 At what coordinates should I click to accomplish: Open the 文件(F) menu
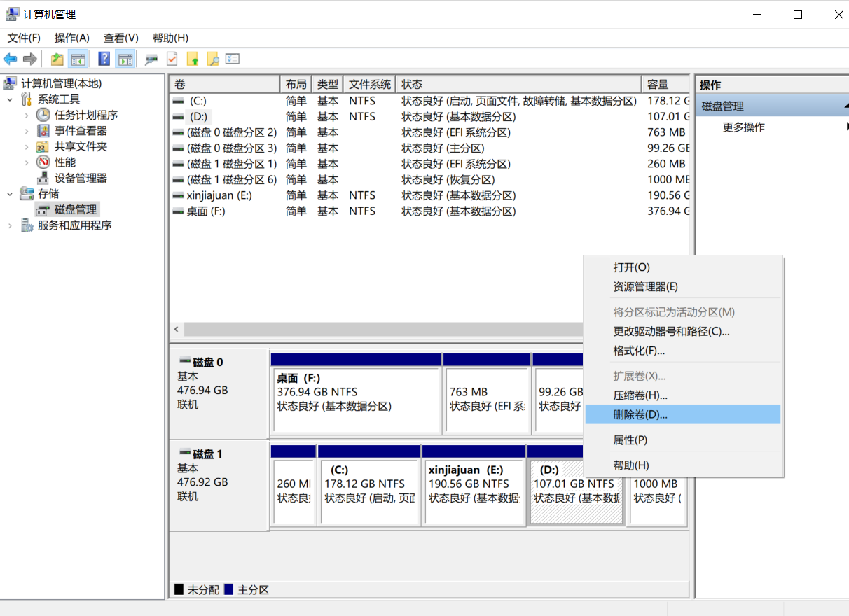pos(24,38)
